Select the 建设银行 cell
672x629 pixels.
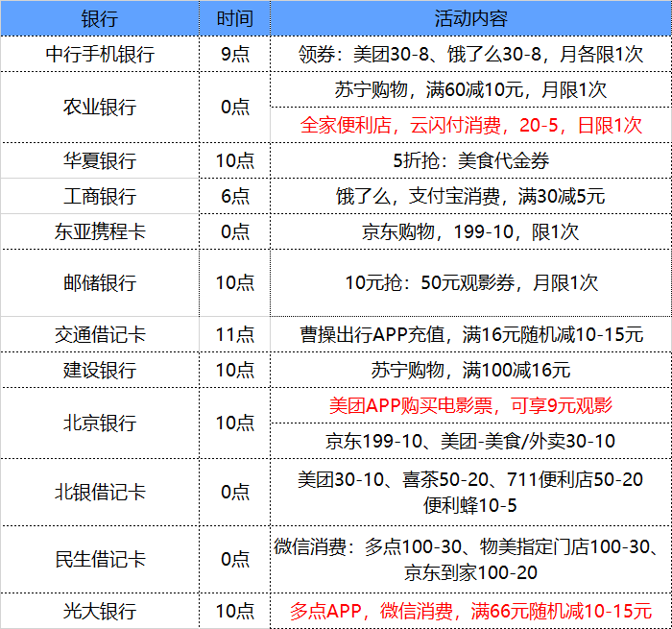coord(100,370)
